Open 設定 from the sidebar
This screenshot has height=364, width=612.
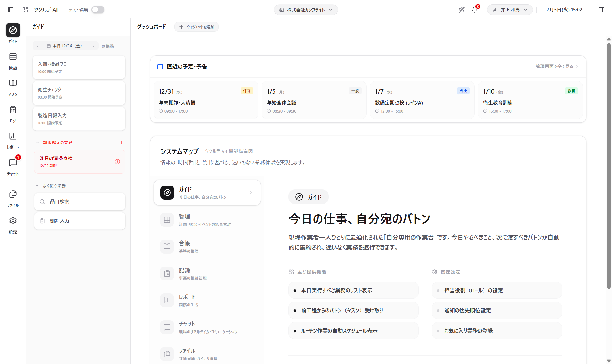(x=13, y=225)
